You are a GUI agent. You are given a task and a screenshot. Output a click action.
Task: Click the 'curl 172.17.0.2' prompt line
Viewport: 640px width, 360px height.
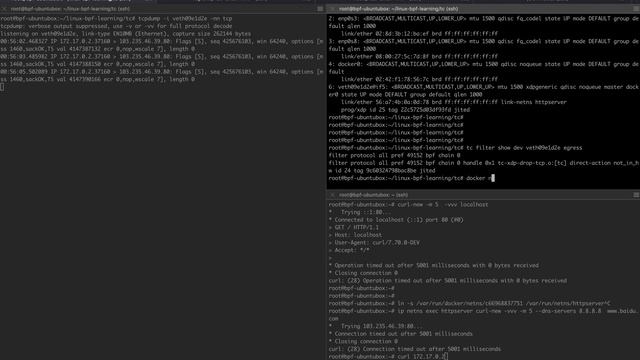click(388, 357)
